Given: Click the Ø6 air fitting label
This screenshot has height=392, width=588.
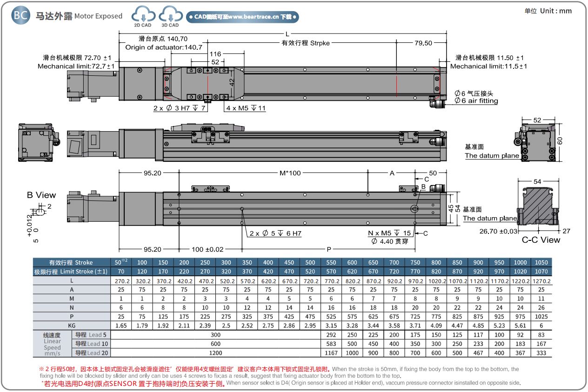Looking at the screenshot, I should [x=476, y=97].
